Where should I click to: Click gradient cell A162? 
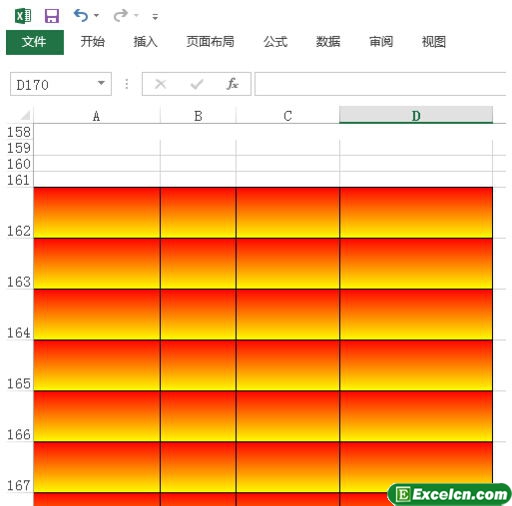pyautogui.click(x=97, y=213)
